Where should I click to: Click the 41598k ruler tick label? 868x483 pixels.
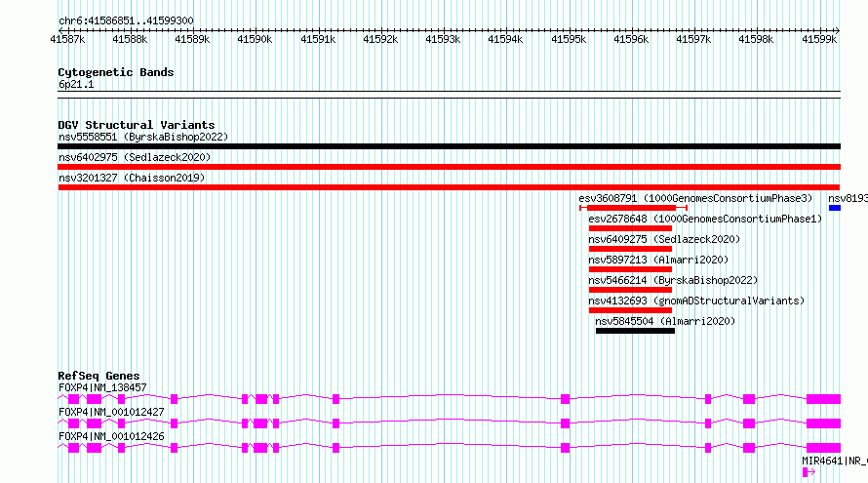coord(756,39)
